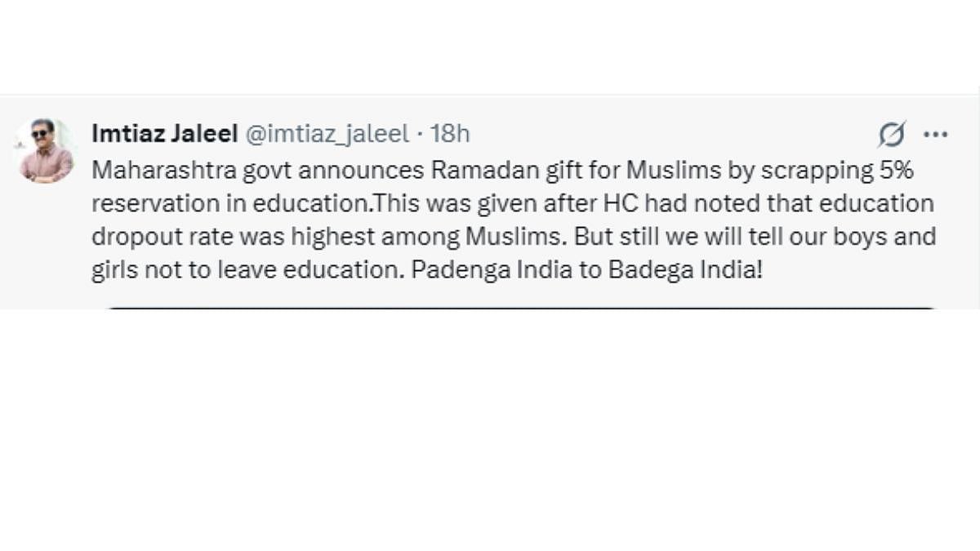Open the Grok explain-post icon

[x=892, y=134]
